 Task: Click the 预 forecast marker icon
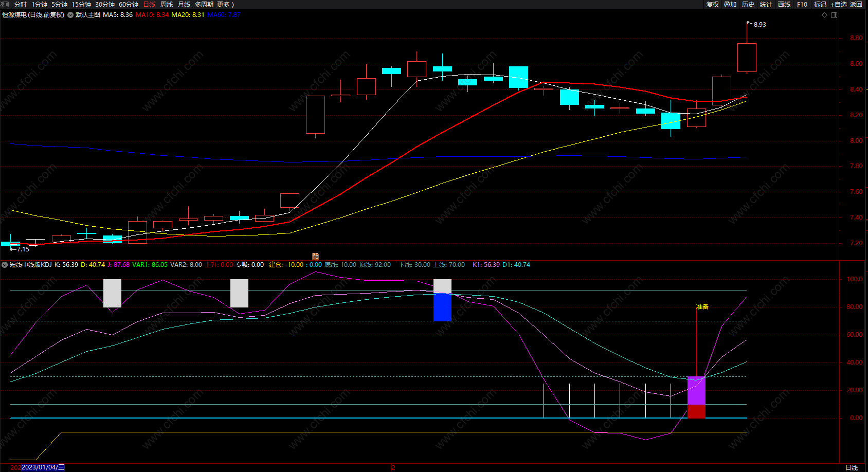[316, 256]
